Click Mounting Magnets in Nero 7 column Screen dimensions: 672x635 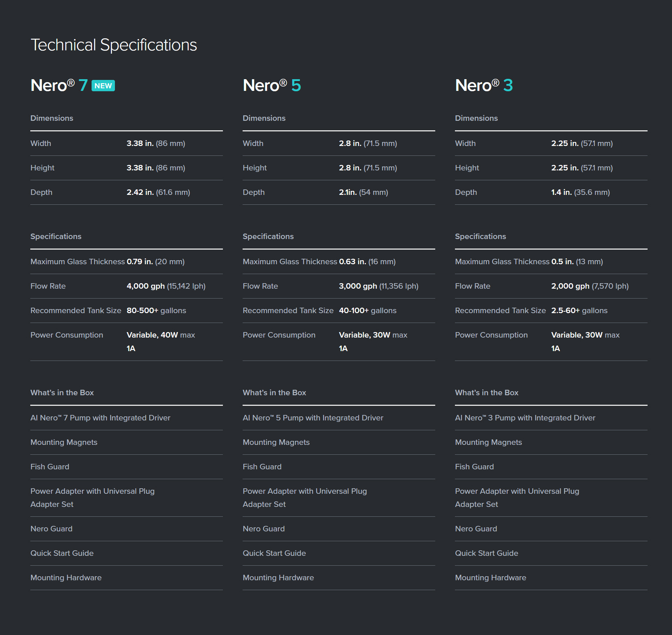point(64,442)
